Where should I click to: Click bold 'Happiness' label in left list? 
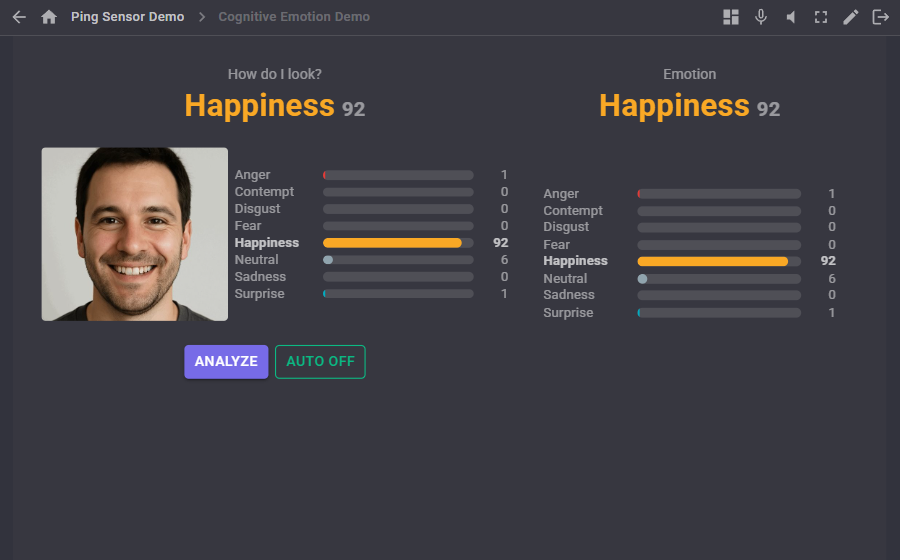(267, 243)
